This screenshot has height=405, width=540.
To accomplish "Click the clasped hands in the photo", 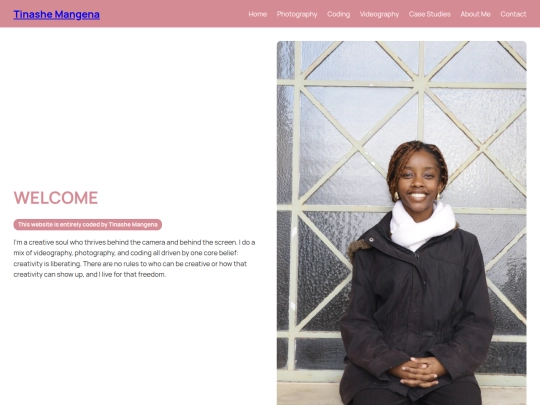I will (x=417, y=372).
